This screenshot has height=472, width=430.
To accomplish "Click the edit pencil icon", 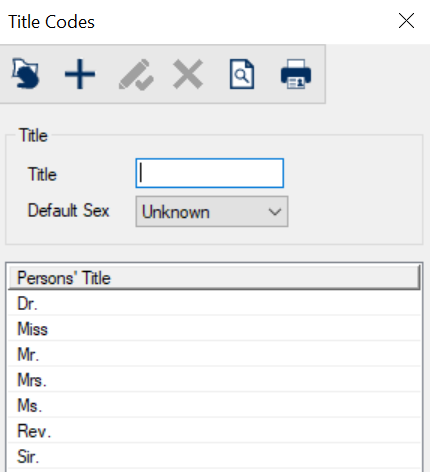I will click(x=136, y=74).
